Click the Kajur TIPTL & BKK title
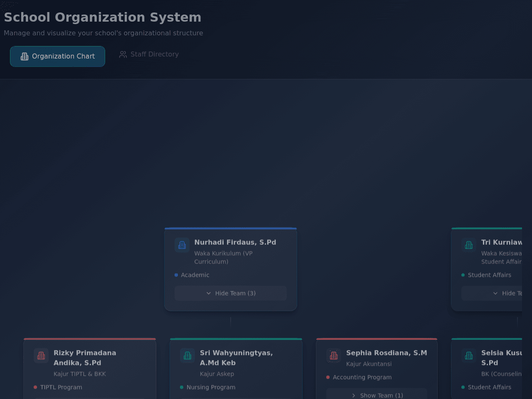The height and width of the screenshot is (399, 532). point(80,374)
